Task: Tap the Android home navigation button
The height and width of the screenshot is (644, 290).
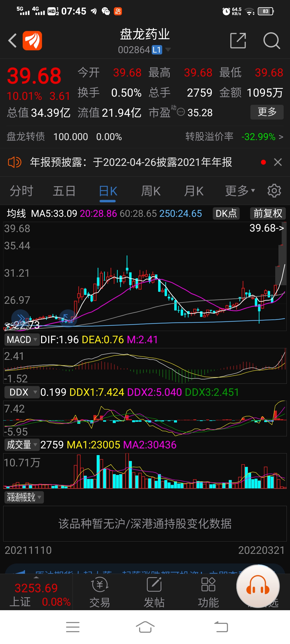Action: (x=145, y=627)
